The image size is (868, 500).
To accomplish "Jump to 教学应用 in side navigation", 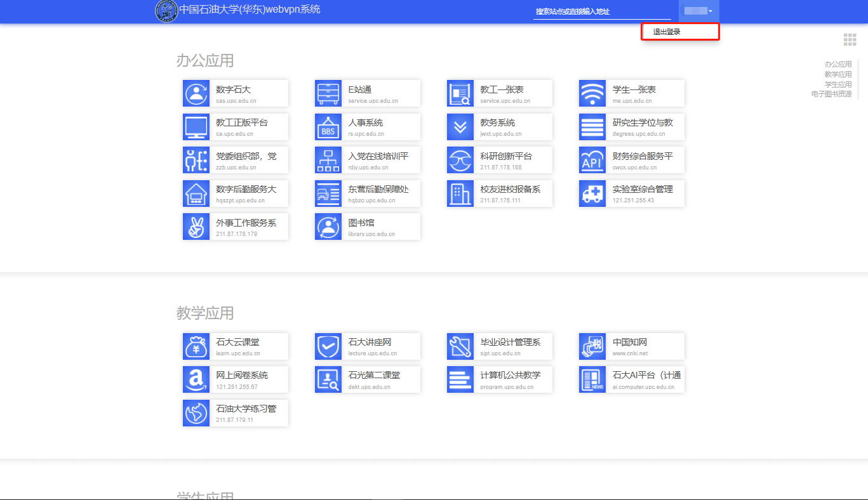I will (838, 74).
